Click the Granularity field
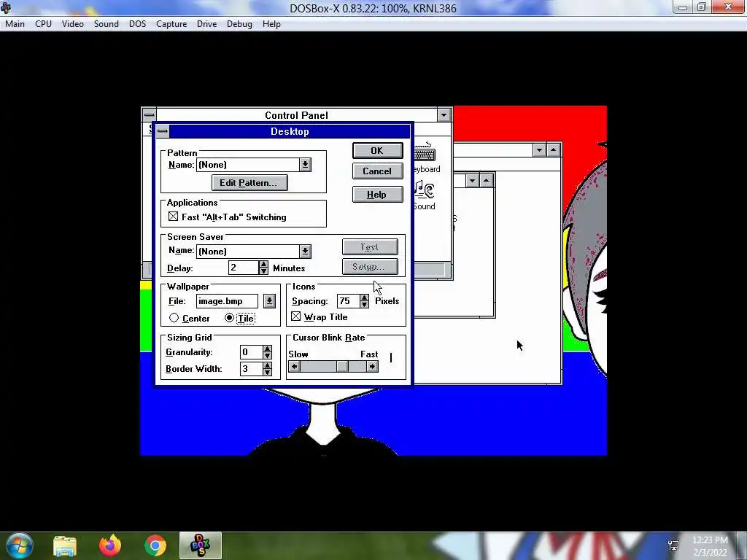The width and height of the screenshot is (747, 560). point(251,352)
